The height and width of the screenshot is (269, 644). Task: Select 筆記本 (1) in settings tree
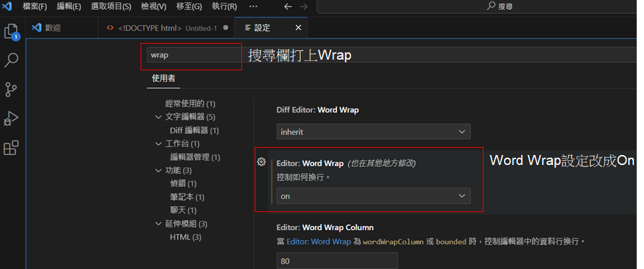pyautogui.click(x=187, y=197)
